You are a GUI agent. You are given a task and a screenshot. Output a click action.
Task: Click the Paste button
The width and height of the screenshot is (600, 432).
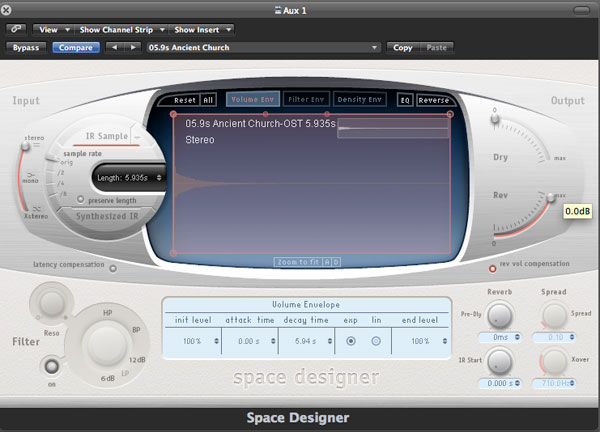click(437, 47)
